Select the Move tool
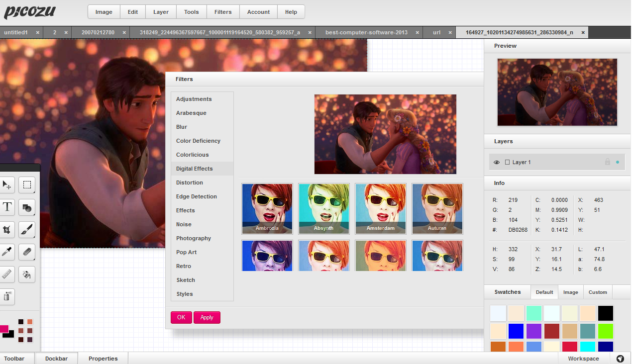 coord(7,185)
